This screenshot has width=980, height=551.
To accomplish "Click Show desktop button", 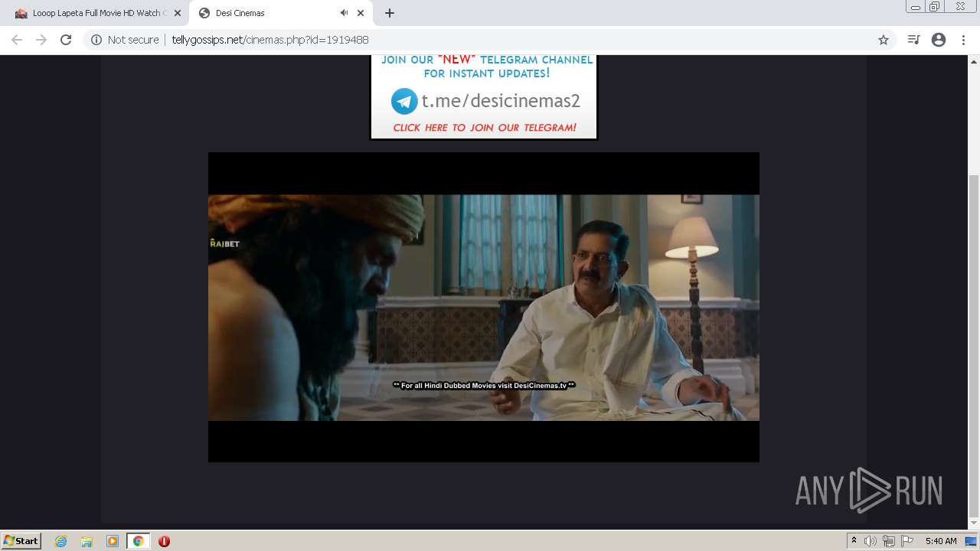I will click(972, 541).
